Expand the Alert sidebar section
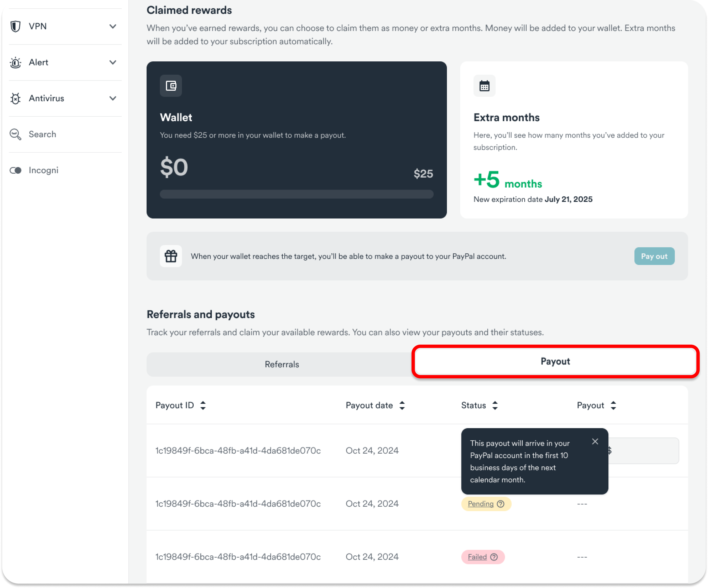This screenshot has height=588, width=708. pyautogui.click(x=113, y=63)
